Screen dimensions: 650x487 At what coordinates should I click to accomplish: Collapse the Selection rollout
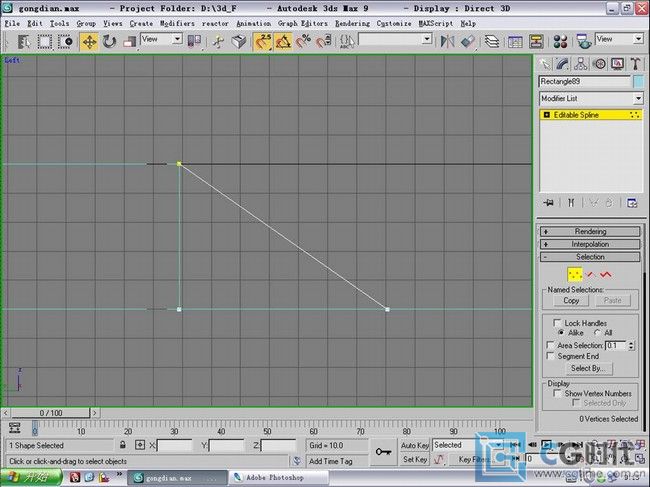[590, 257]
